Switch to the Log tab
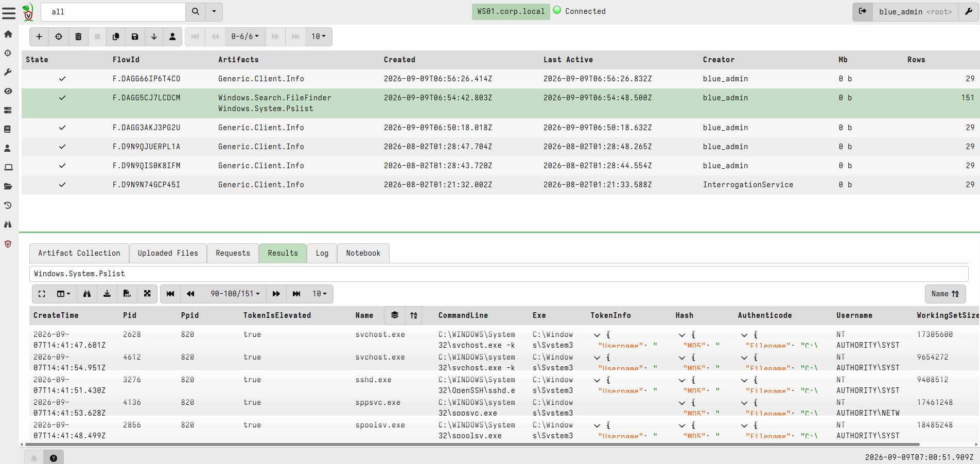Image resolution: width=980 pixels, height=464 pixels. click(322, 253)
